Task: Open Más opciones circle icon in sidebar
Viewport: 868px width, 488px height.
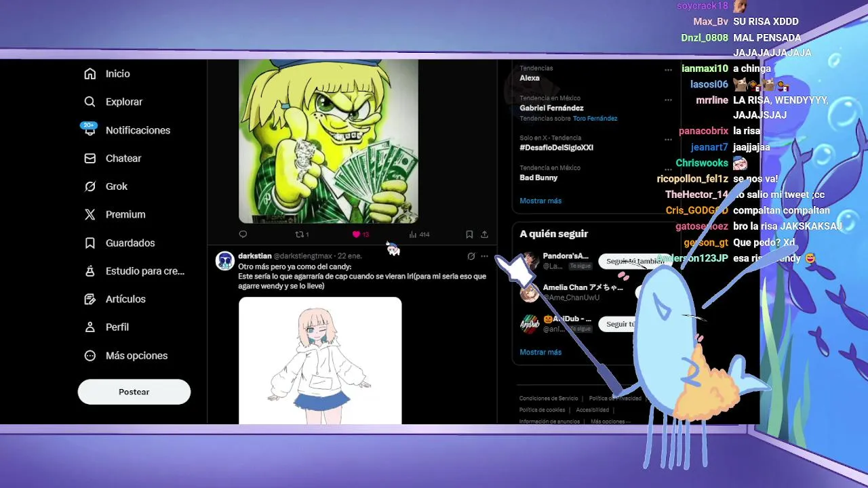Action: coord(90,356)
